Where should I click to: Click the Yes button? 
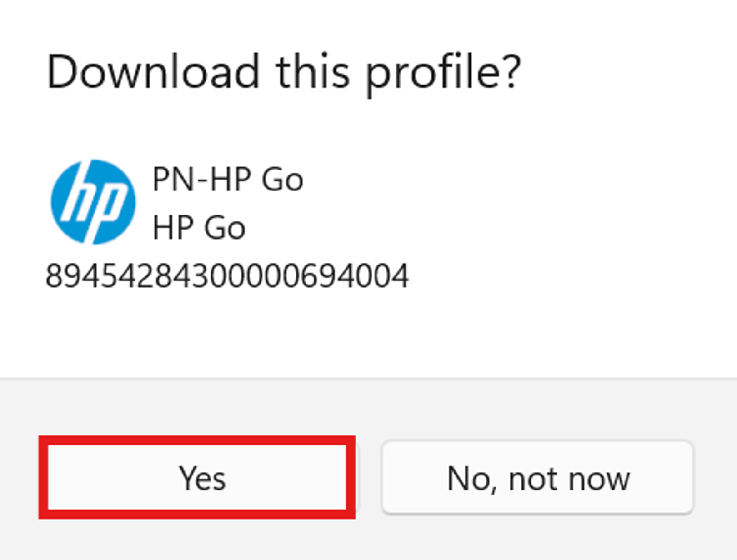197,477
